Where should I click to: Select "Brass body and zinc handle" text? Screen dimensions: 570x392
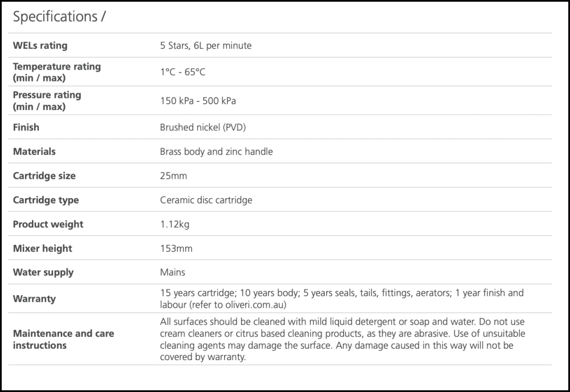tap(216, 152)
